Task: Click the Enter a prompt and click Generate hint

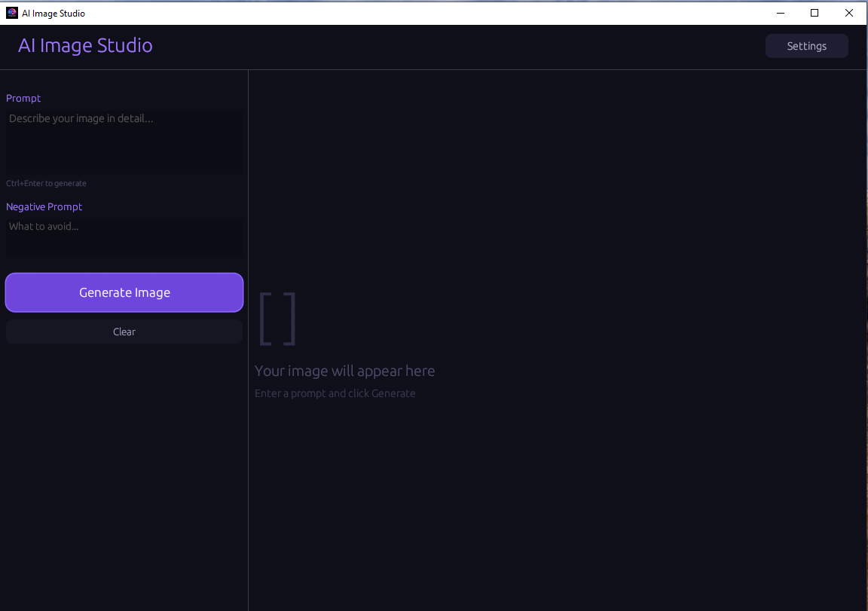Action: [335, 393]
